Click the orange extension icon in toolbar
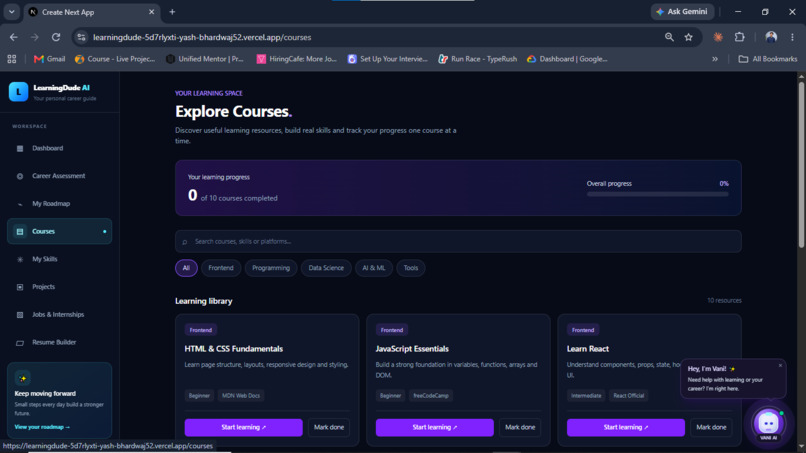The image size is (806, 453). pyautogui.click(x=718, y=37)
